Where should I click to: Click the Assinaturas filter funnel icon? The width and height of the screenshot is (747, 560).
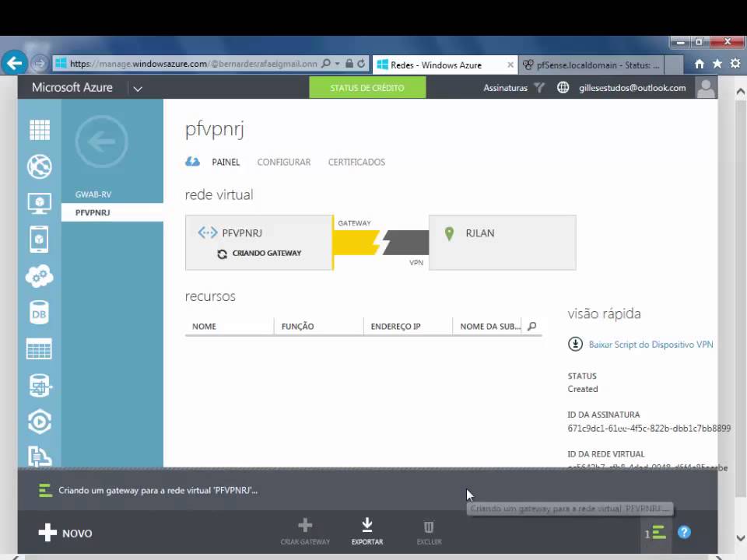pos(538,88)
